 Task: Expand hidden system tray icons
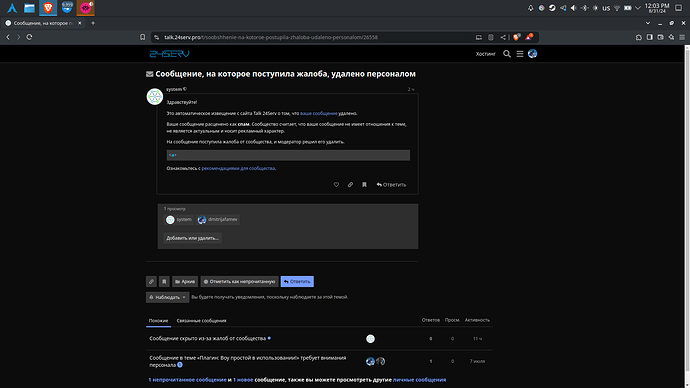point(638,8)
